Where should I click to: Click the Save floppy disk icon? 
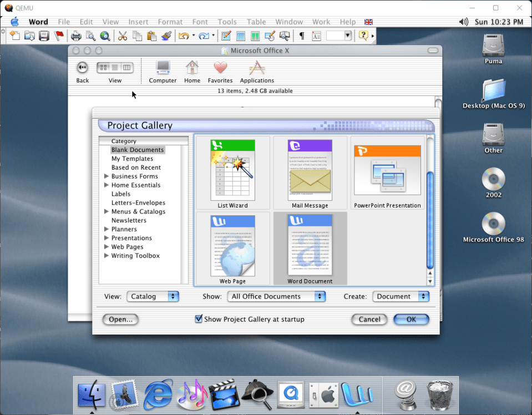click(x=44, y=36)
